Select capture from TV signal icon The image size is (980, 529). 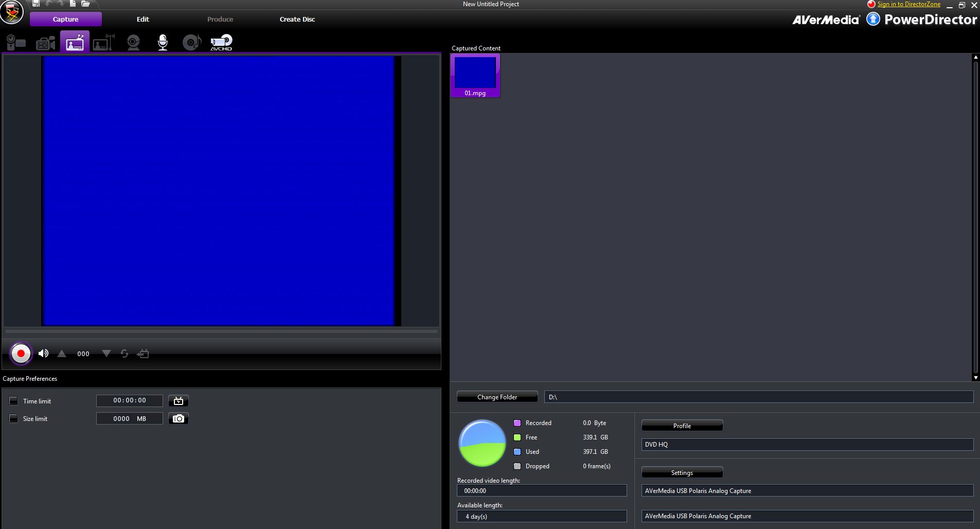(x=75, y=42)
